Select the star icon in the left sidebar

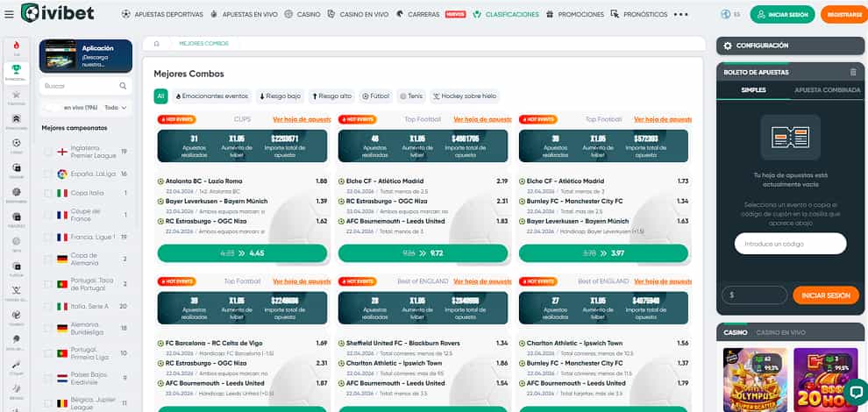[x=17, y=95]
